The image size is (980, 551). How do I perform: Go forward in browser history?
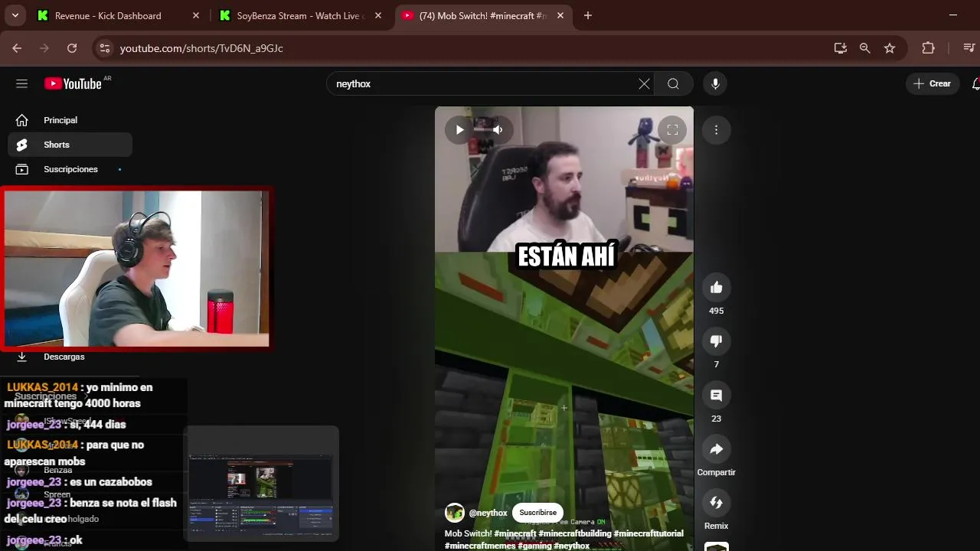(44, 48)
